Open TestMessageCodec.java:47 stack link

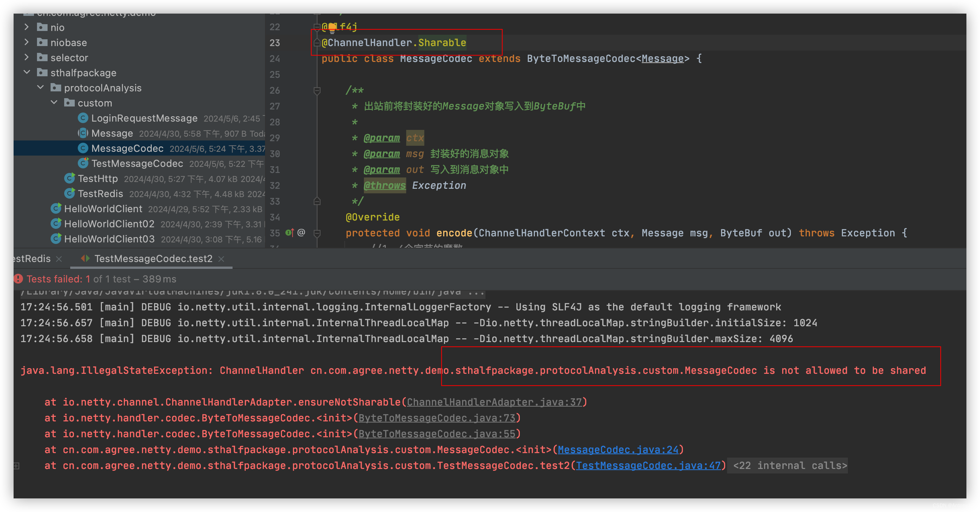pos(648,466)
